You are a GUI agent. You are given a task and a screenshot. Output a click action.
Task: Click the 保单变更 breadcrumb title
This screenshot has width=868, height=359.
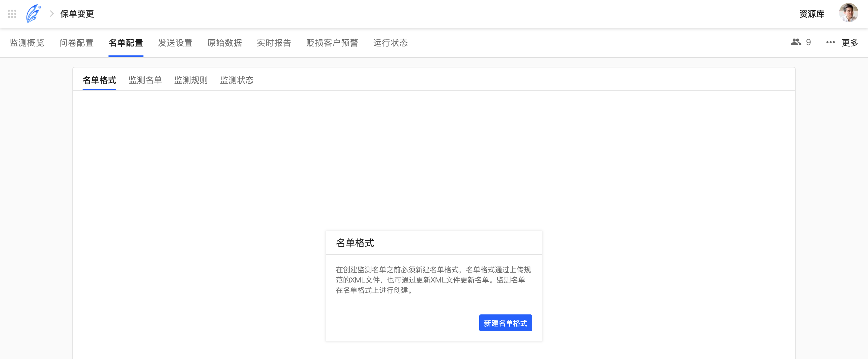pos(77,14)
